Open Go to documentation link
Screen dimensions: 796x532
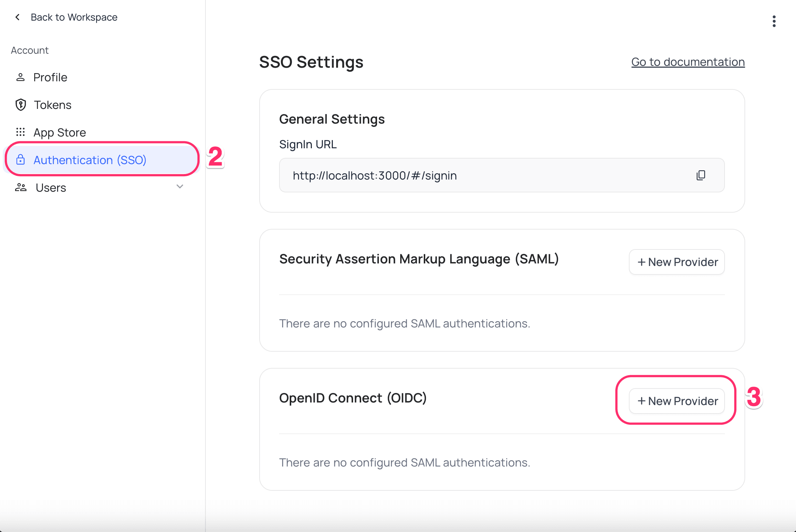[688, 62]
